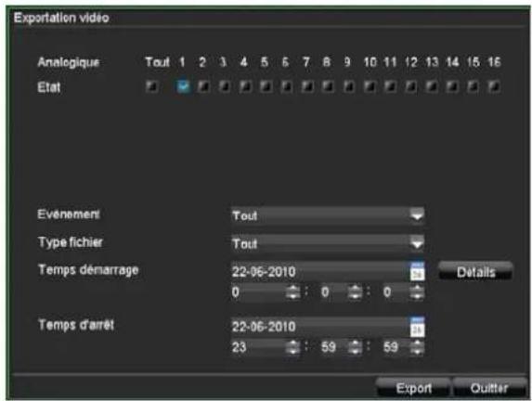Check analog channel 14 checkbox
Viewport: 532px width, 401px height.
tap(452, 86)
